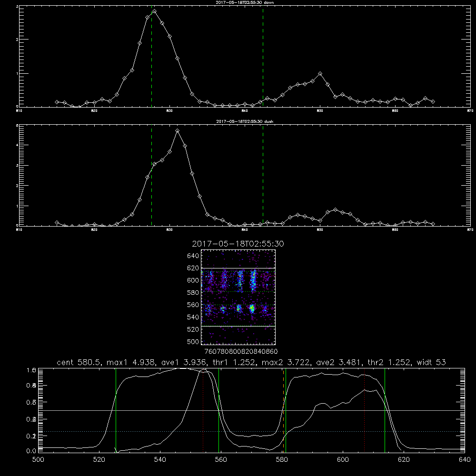
Task: Click the 540 label on the image y-axis
Action: (x=193, y=317)
